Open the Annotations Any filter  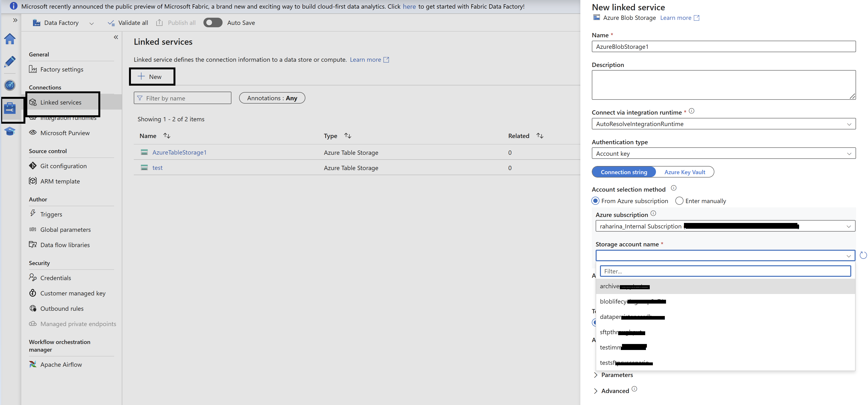click(x=272, y=98)
